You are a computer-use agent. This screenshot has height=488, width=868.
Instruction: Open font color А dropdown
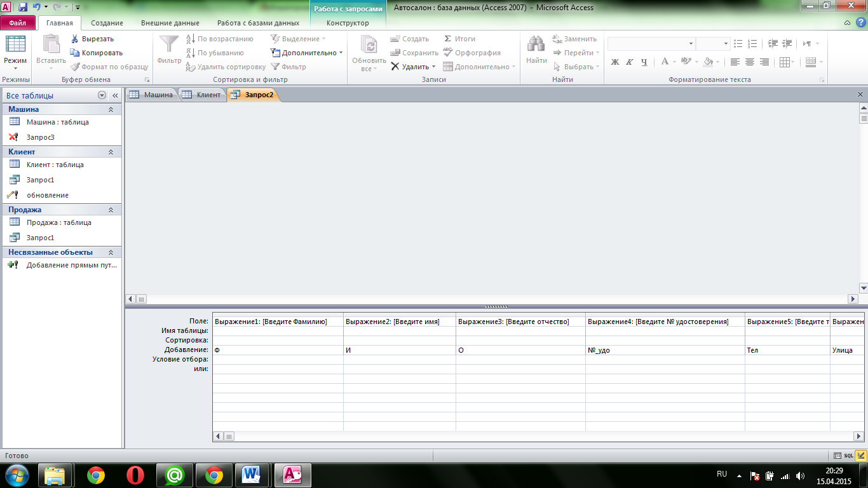674,62
